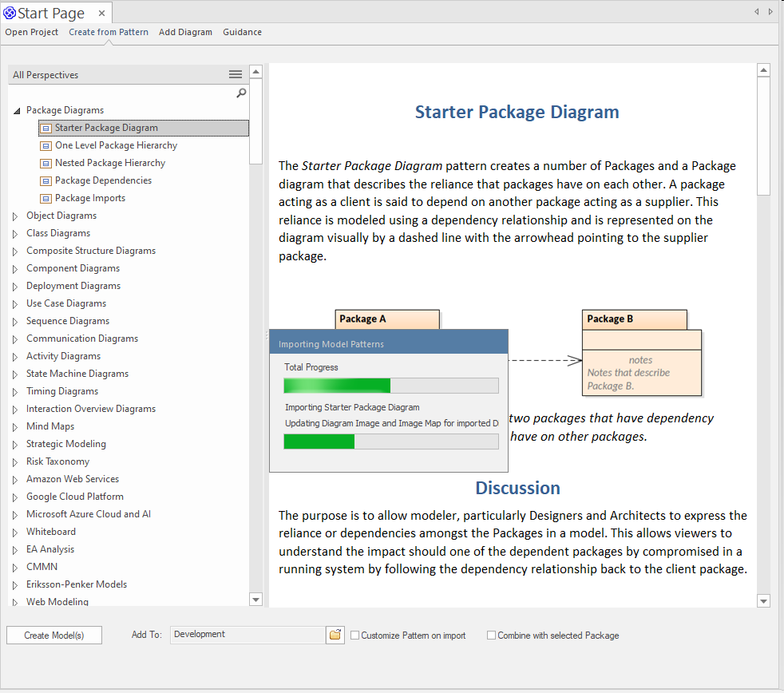This screenshot has height=693, width=784.
Task: Select the Nested Package Hierarchy pattern icon
Action: pos(46,163)
